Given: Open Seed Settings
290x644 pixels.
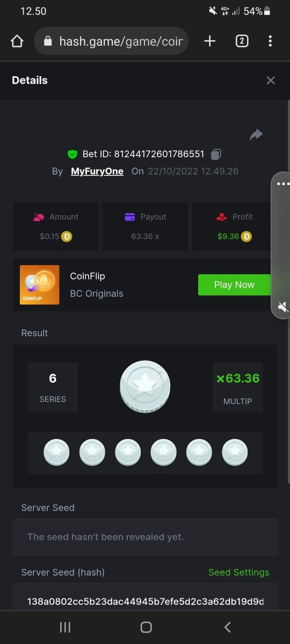Looking at the screenshot, I should pyautogui.click(x=238, y=572).
